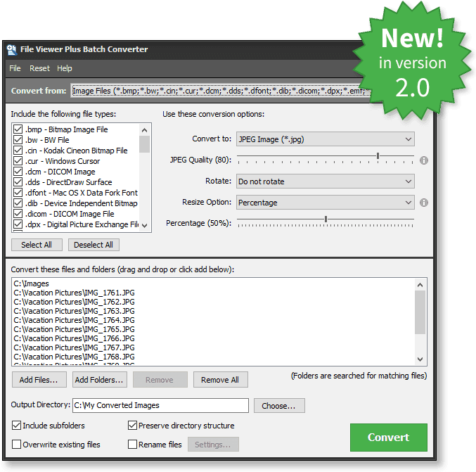This screenshot has height=472, width=476.
Task: Select IMG_1762.JPG in the file list
Action: pos(74,302)
